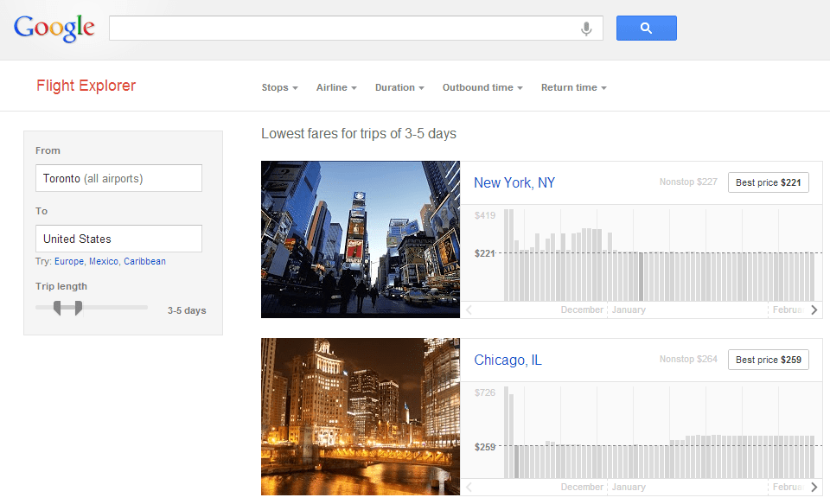Open the New York, NY destination link
This screenshot has width=830, height=504.
(x=514, y=182)
